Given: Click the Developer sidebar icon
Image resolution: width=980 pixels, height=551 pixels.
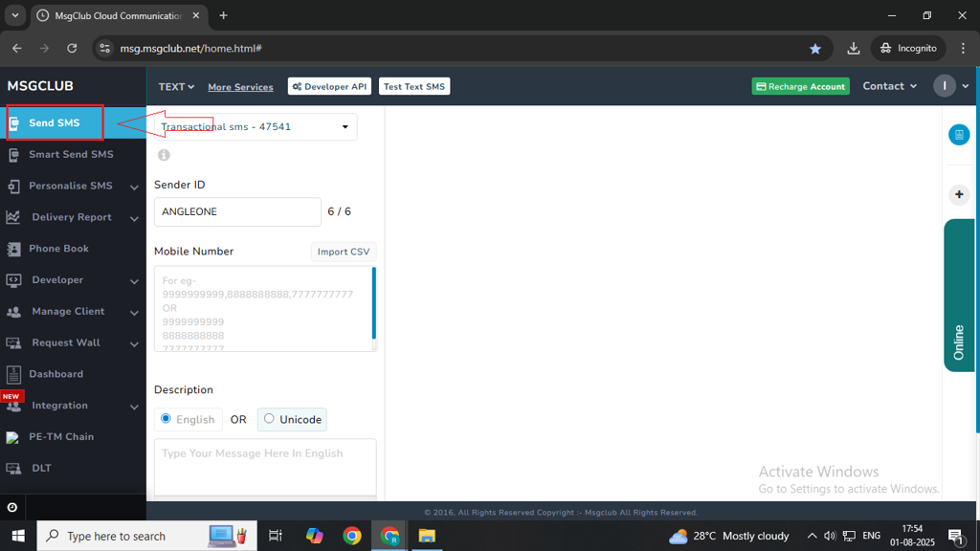Looking at the screenshot, I should (13, 280).
